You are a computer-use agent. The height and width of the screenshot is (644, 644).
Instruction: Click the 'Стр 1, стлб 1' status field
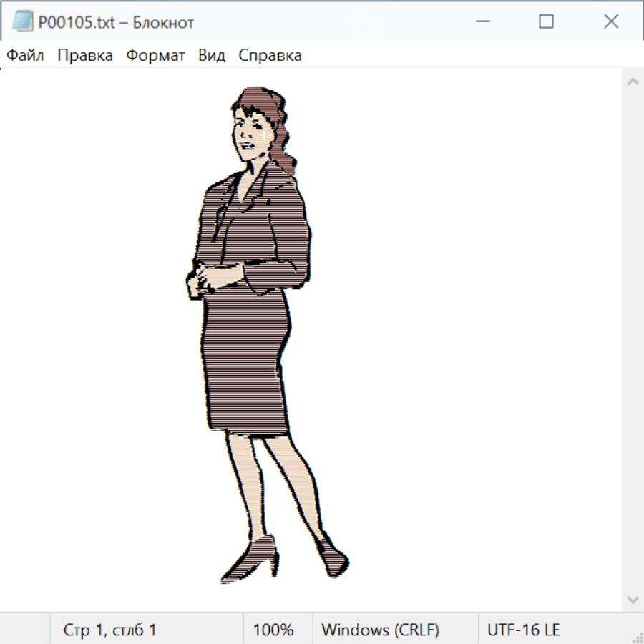tap(110, 630)
